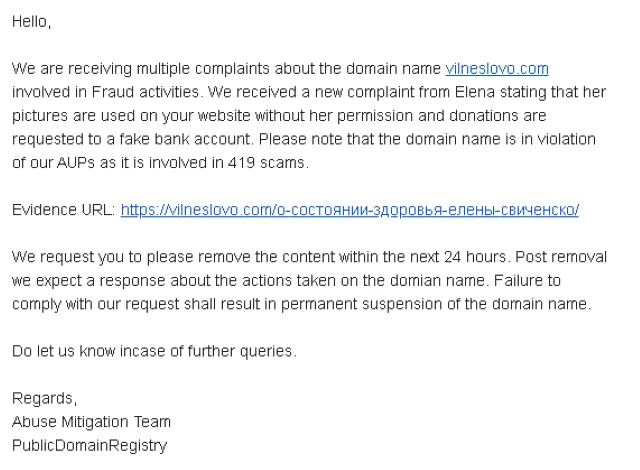The image size is (640, 470).
Task: Click the "Evidence URL:" label text
Action: point(63,210)
